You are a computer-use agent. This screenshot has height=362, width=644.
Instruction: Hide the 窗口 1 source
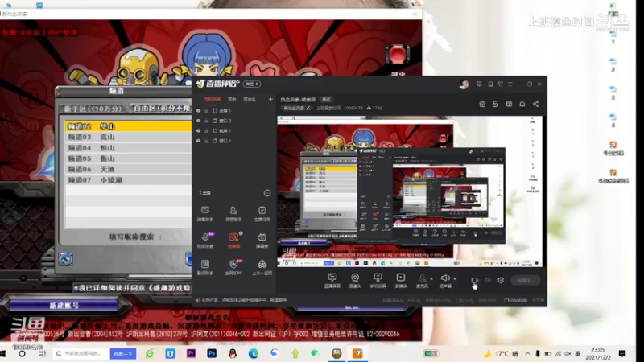(198, 141)
